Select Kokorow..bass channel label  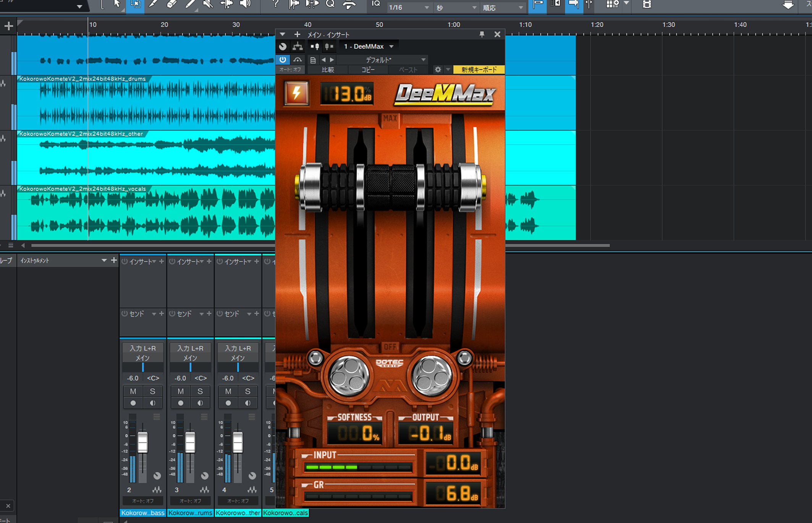click(143, 513)
